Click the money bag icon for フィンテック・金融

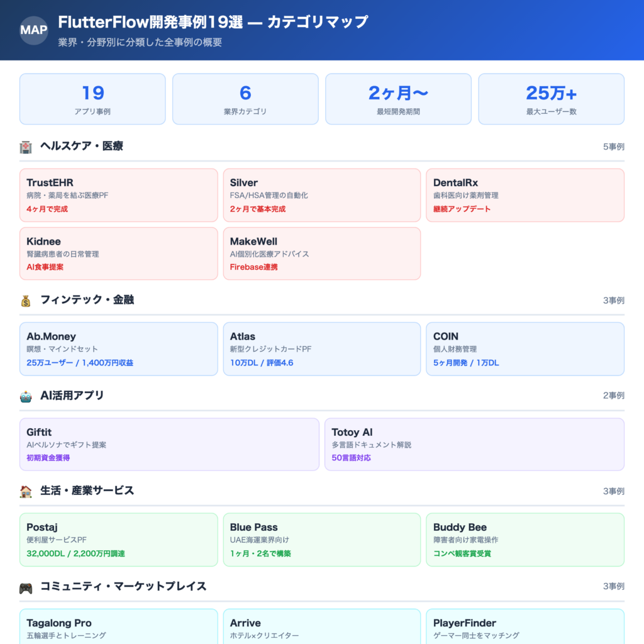tap(25, 300)
